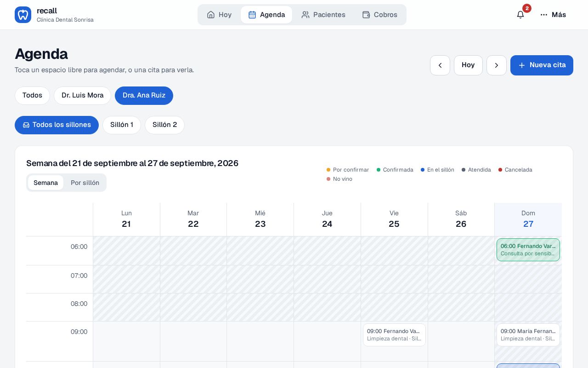Filter agenda by Todos doctors

pos(32,96)
